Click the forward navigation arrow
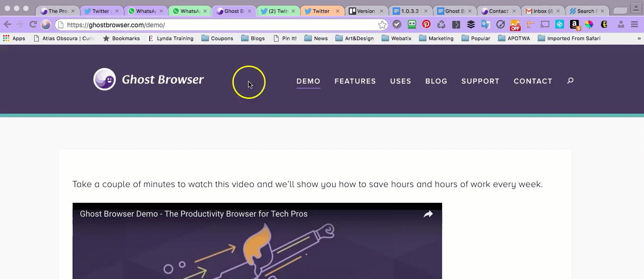Image resolution: width=644 pixels, height=279 pixels. point(20,24)
